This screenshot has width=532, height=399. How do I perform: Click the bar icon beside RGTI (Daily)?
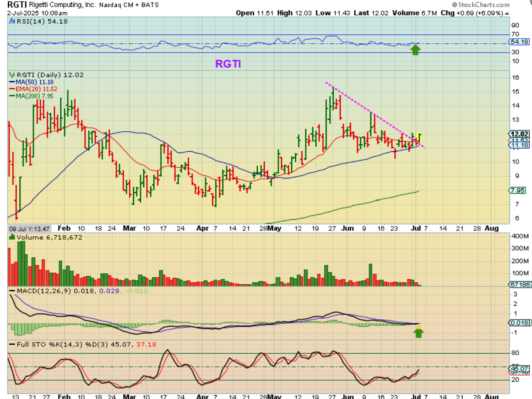tap(12, 75)
